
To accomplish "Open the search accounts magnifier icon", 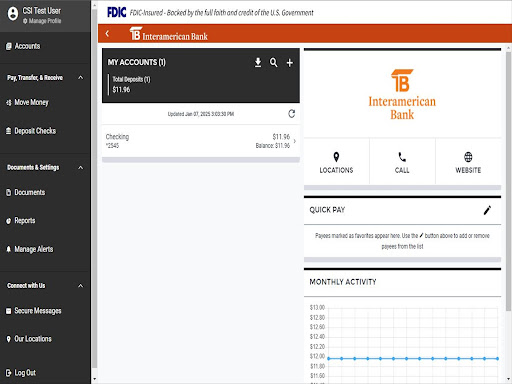I will click(274, 62).
